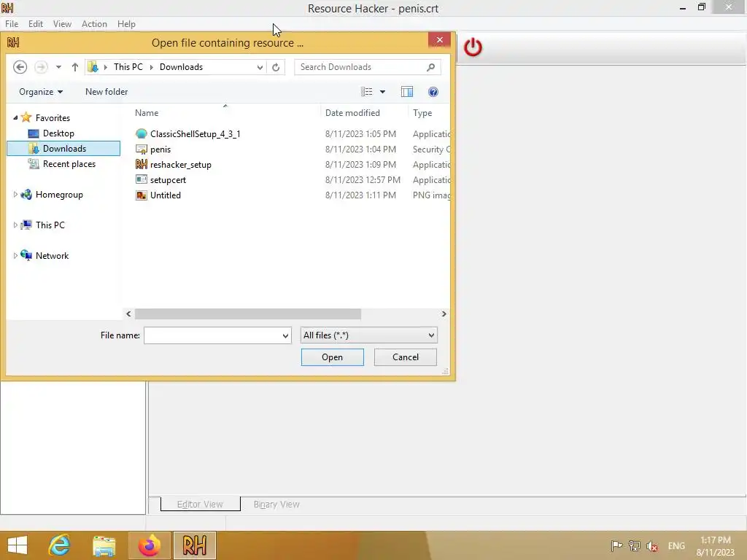Sort files by Name column header

[x=225, y=113]
